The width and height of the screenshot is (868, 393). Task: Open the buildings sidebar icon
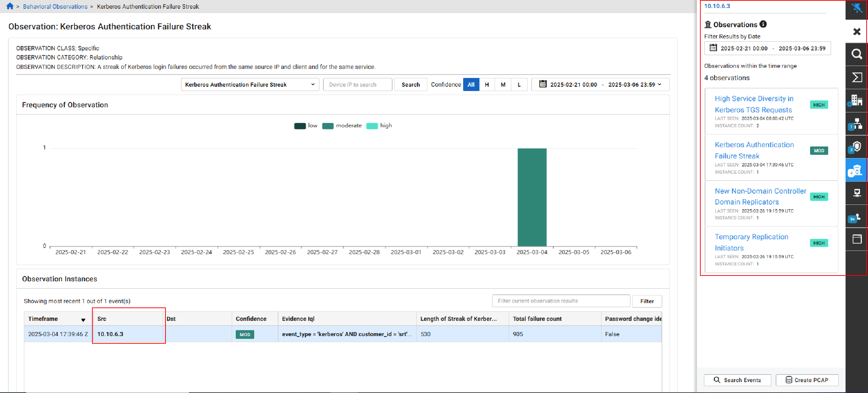(857, 100)
